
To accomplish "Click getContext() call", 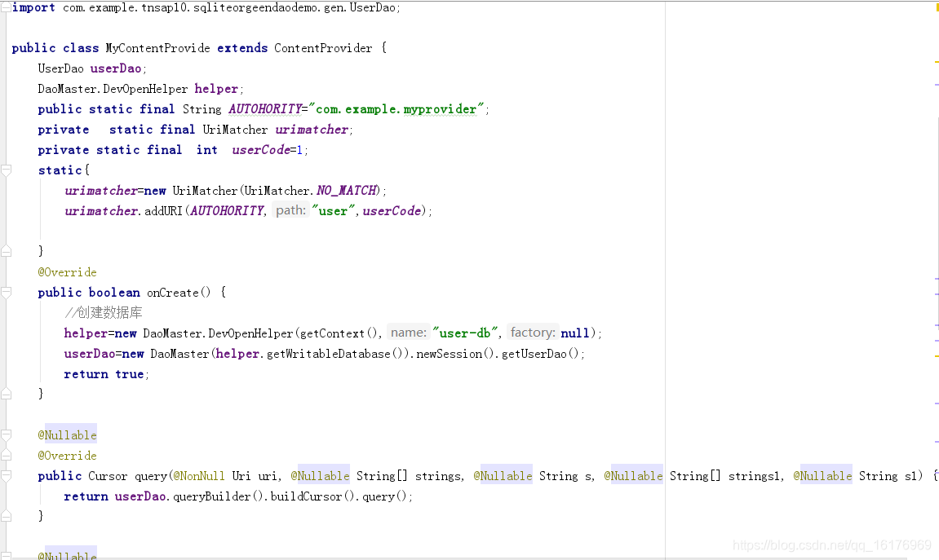I will tap(339, 333).
